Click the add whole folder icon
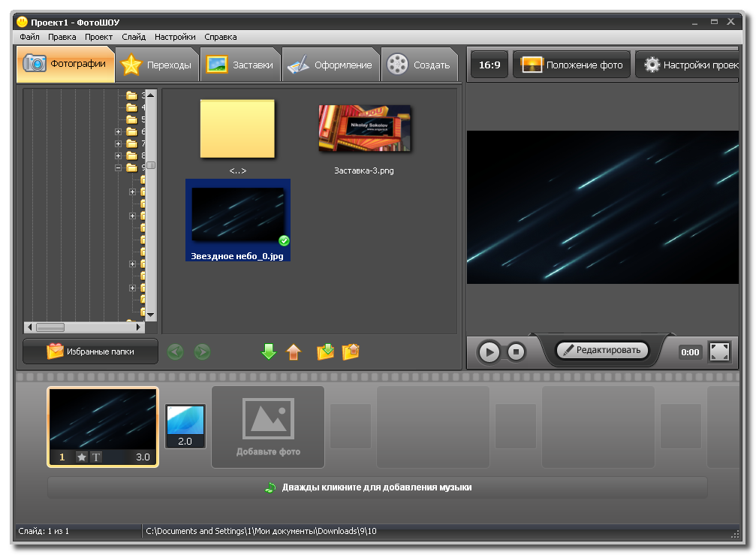Viewport: 756px width, 555px height. tap(325, 351)
